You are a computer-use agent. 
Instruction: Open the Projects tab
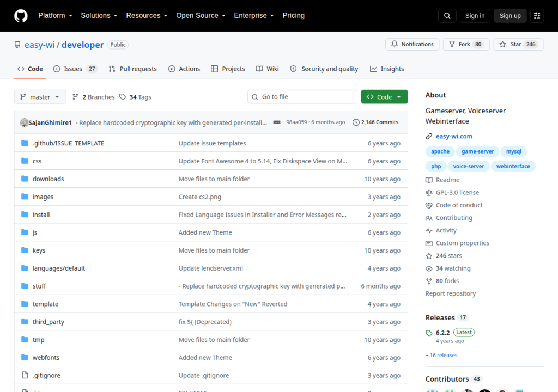tap(228, 69)
